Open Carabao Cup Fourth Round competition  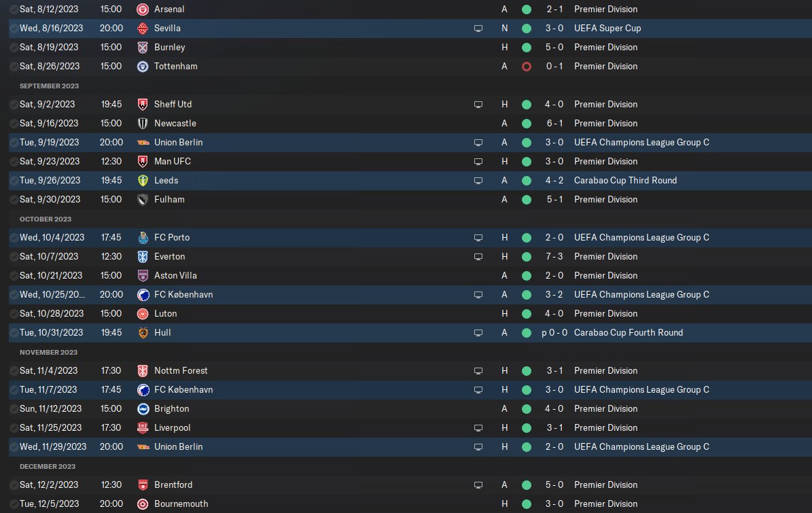coord(628,332)
